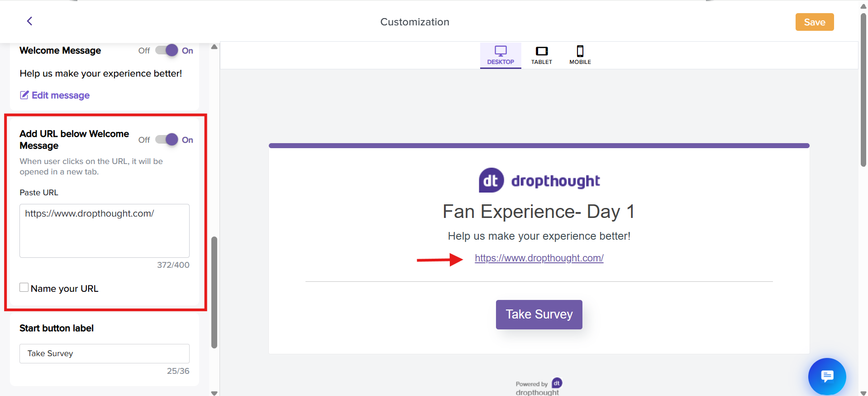Toggle Add URL below Welcome Message switch
Screen dimensions: 868x396
(x=167, y=140)
